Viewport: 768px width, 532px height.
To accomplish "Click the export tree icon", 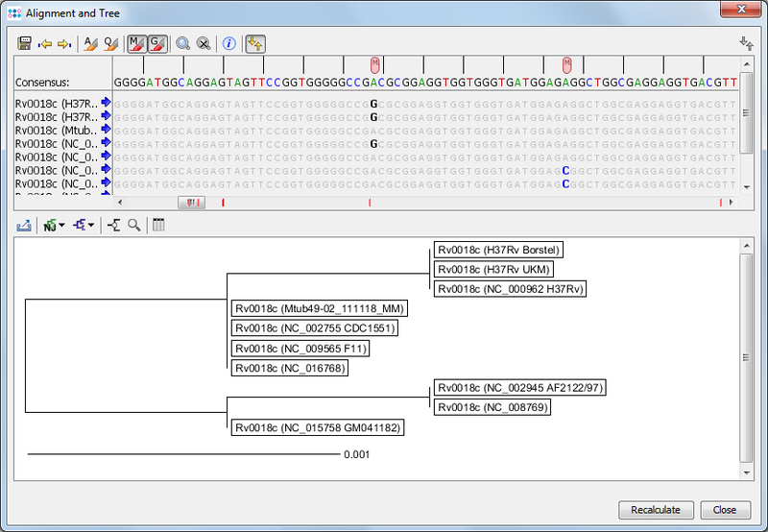I will [x=25, y=225].
